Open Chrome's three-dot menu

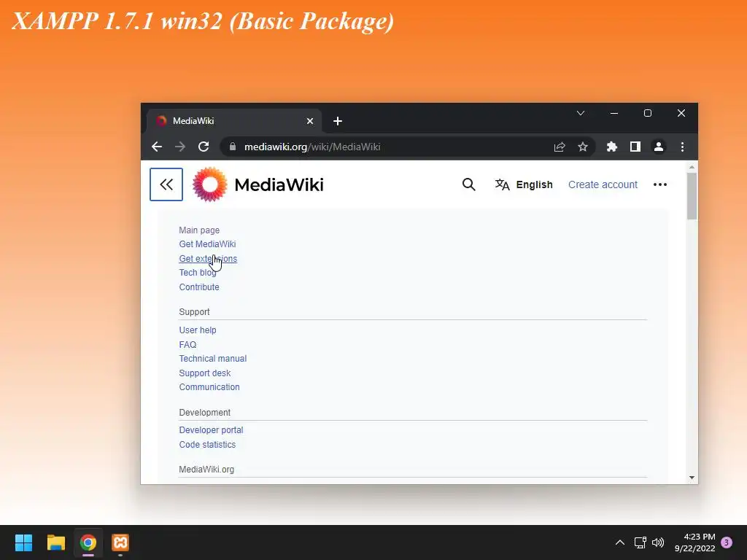(682, 147)
